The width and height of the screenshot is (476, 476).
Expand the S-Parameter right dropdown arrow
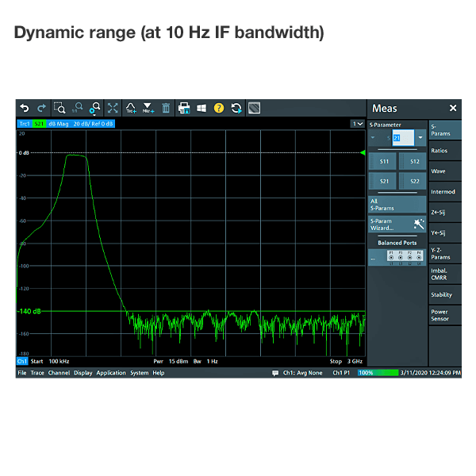[x=420, y=137]
